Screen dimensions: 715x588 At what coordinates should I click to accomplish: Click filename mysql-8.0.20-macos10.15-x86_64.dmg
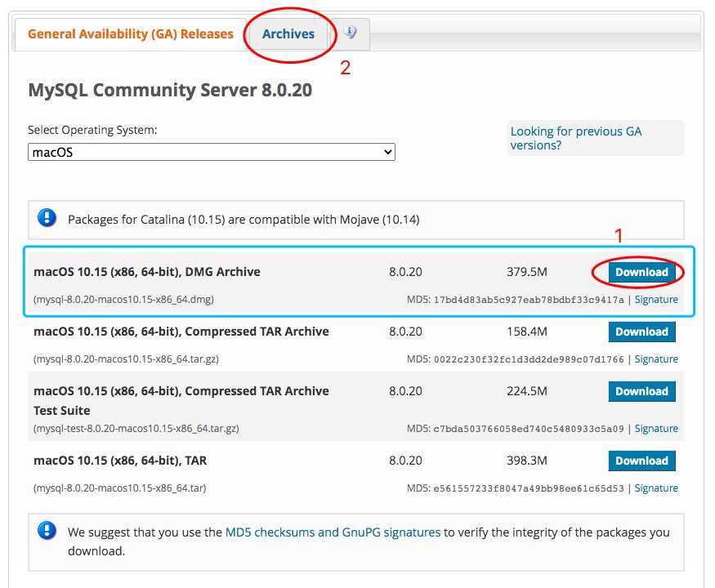[x=123, y=300]
